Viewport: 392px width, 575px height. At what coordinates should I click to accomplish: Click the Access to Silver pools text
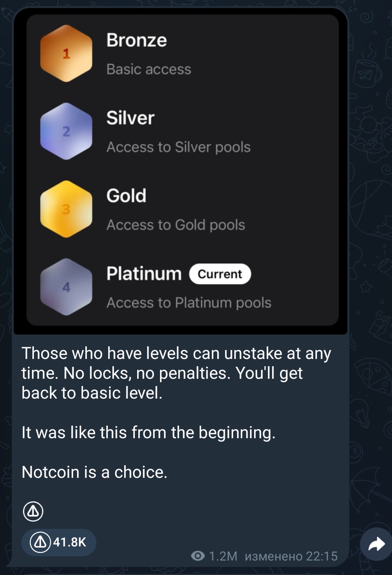click(178, 147)
